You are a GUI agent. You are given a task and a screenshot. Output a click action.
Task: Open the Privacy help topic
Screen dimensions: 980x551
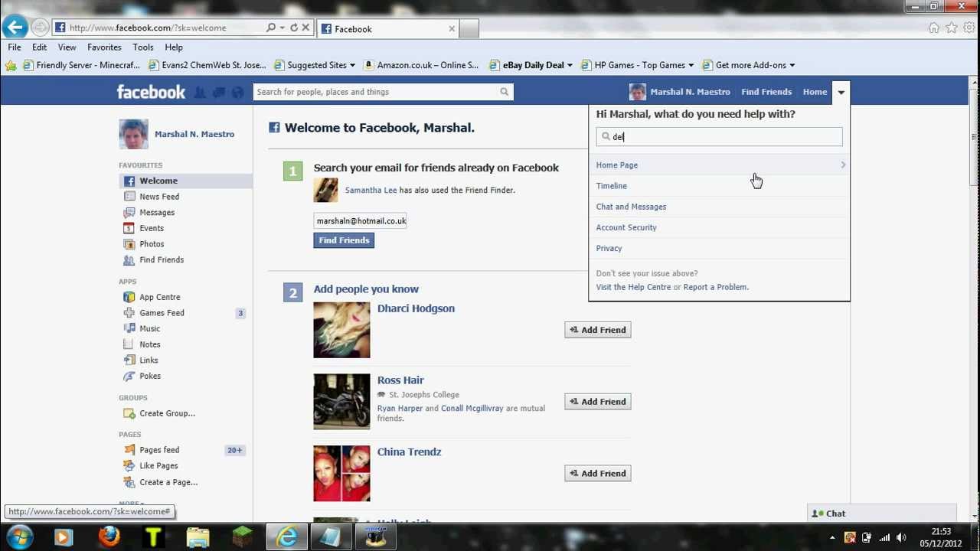click(x=609, y=248)
